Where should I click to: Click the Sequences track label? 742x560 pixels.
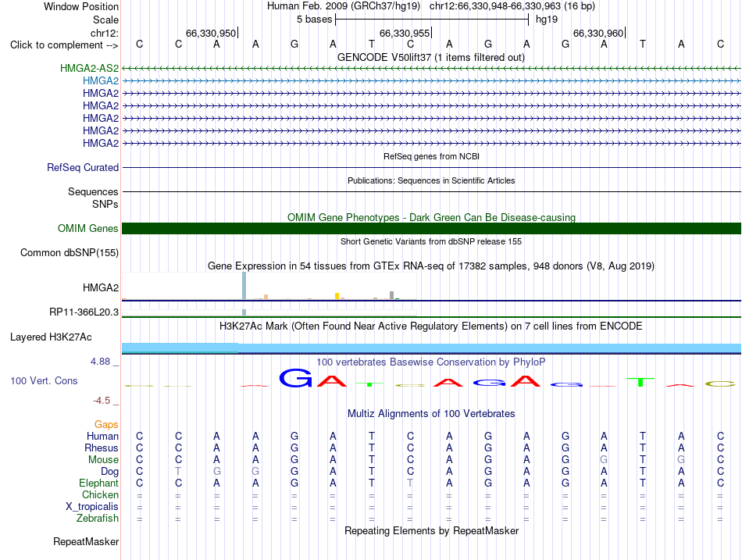(x=93, y=191)
